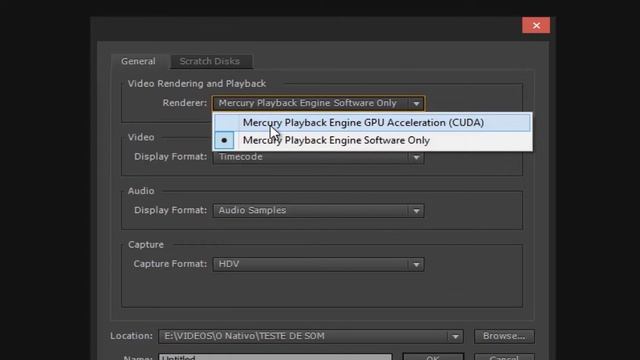Click the Audio section label
Image resolution: width=640 pixels, height=360 pixels.
click(x=141, y=191)
